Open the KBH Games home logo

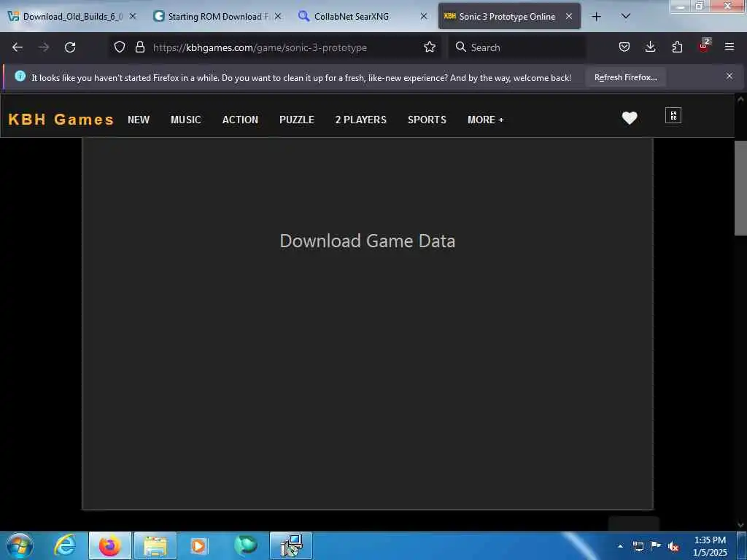[x=61, y=120]
